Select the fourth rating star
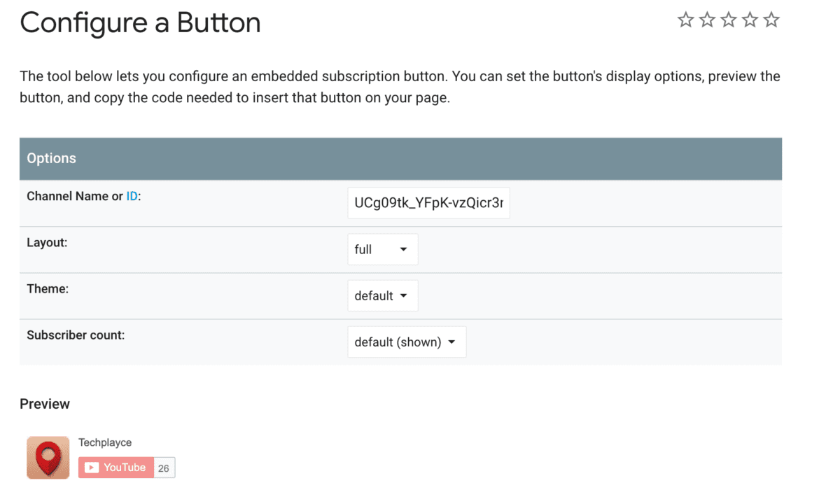The height and width of the screenshot is (504, 840). pyautogui.click(x=750, y=20)
